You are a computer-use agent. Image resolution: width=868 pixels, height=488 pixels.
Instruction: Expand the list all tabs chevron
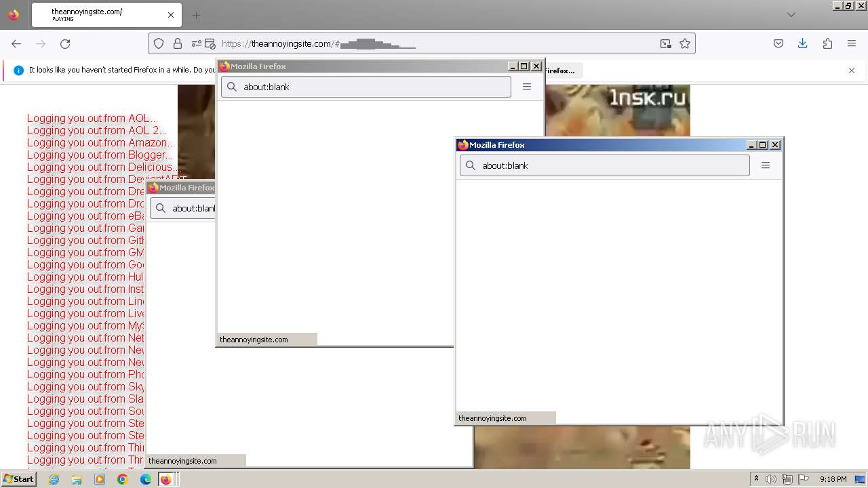click(x=791, y=15)
